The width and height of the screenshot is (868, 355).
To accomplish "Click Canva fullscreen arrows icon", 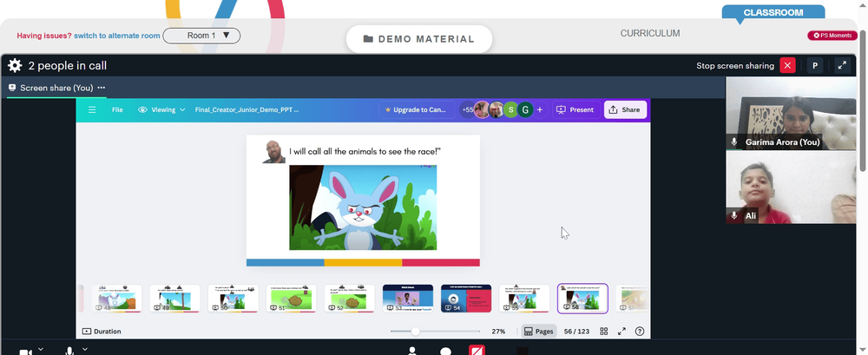I will coord(621,332).
